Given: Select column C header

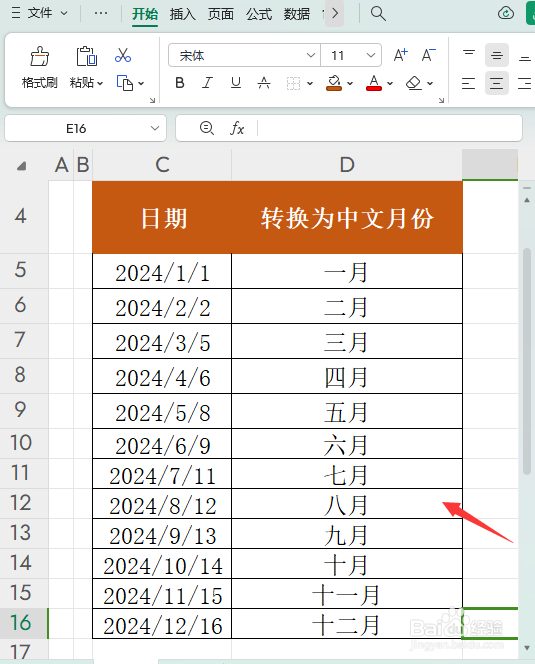Looking at the screenshot, I should 162,164.
